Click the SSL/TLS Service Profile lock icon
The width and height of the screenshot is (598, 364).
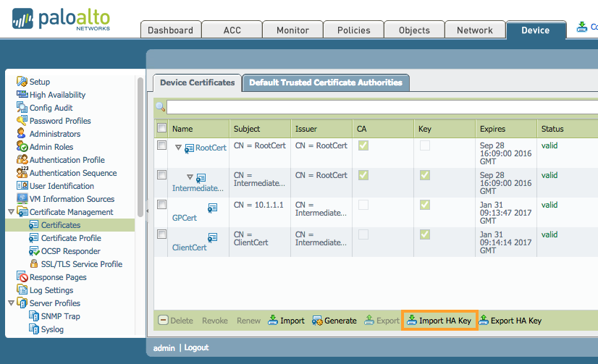click(34, 263)
